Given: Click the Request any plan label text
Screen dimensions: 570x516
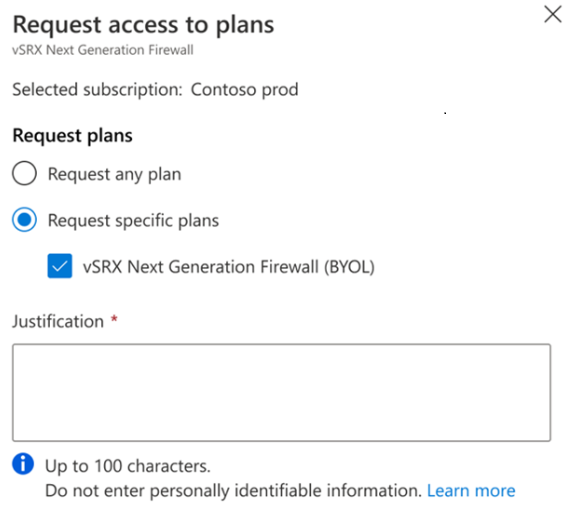Looking at the screenshot, I should 115,174.
